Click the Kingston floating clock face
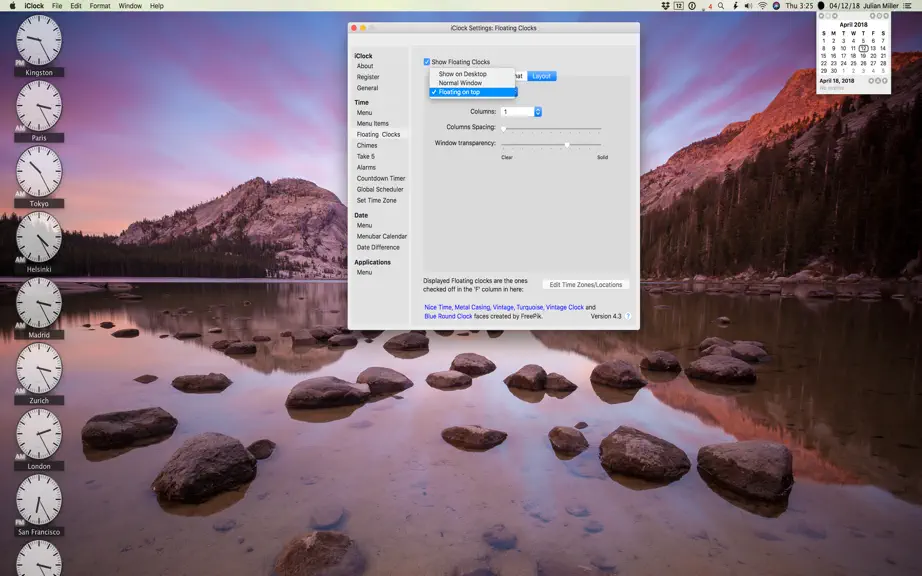 click(39, 40)
